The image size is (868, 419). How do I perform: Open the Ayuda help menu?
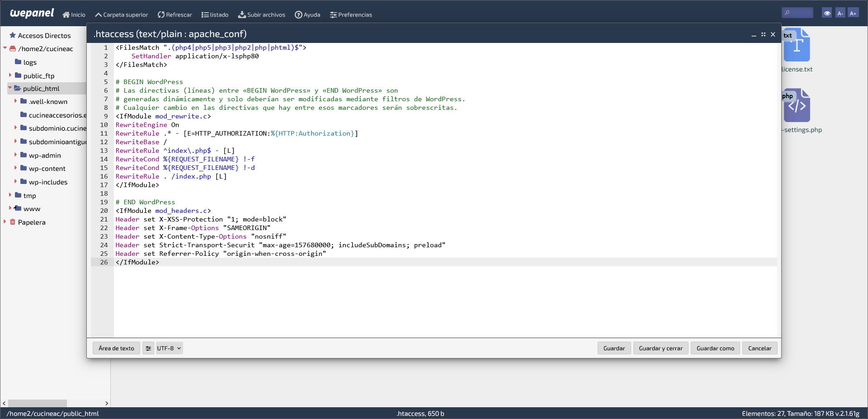(307, 14)
